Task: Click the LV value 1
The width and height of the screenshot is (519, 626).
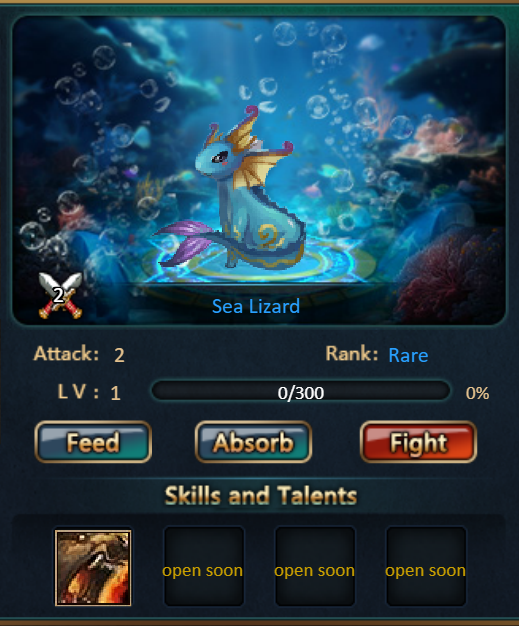Action: point(115,393)
